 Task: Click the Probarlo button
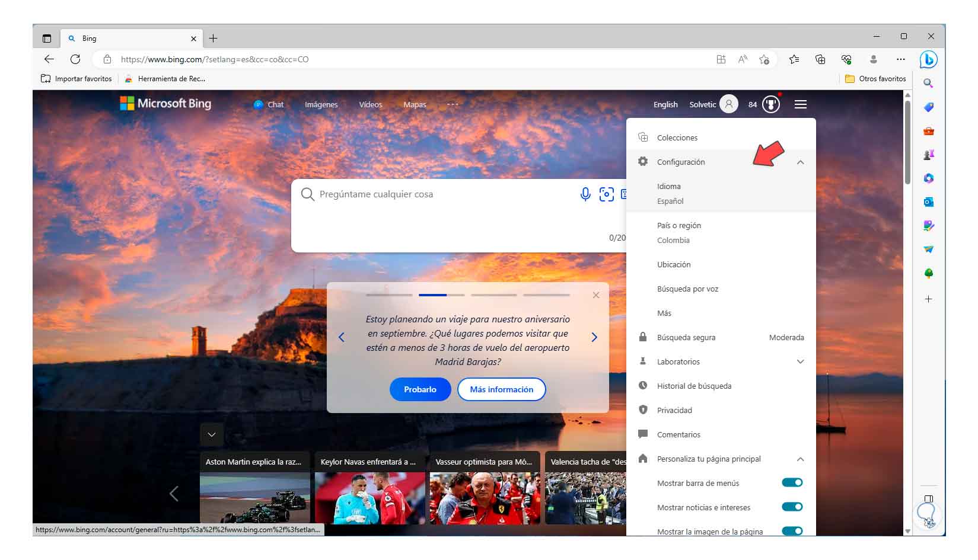420,389
